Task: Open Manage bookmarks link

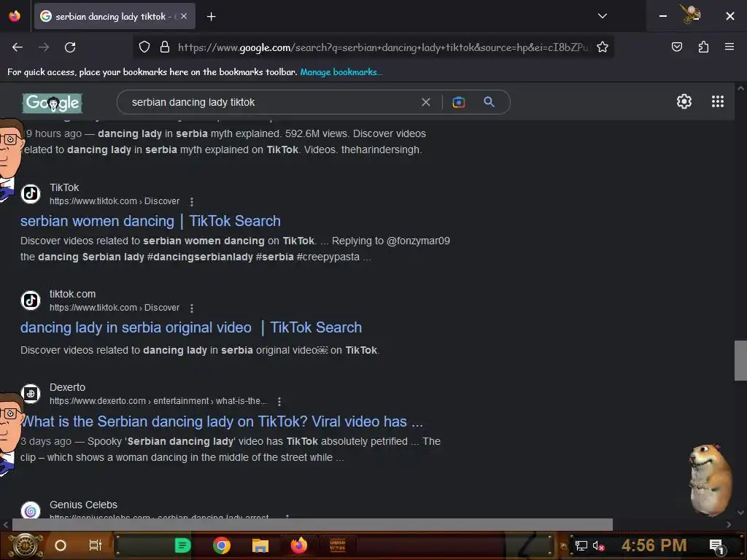Action: pyautogui.click(x=341, y=72)
